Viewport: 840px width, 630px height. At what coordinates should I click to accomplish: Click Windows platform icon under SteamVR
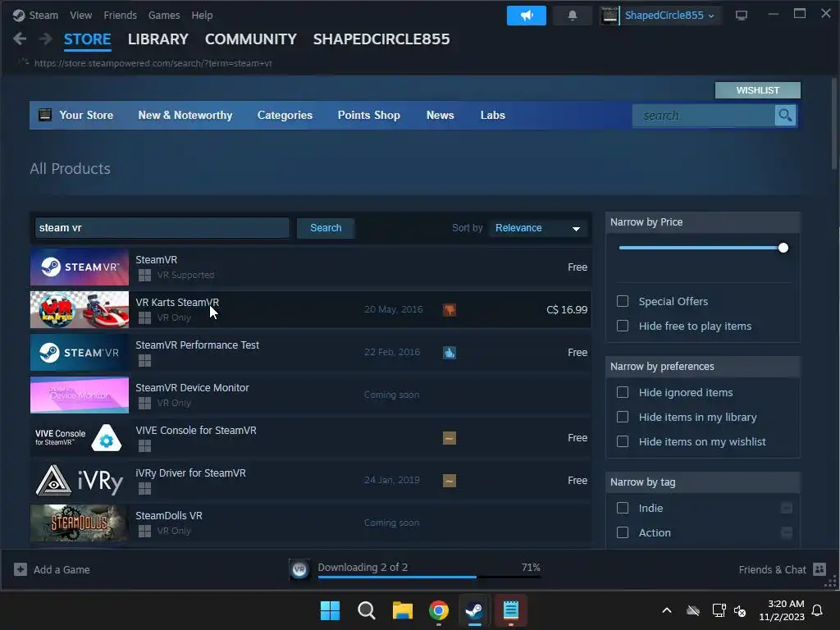pos(144,276)
